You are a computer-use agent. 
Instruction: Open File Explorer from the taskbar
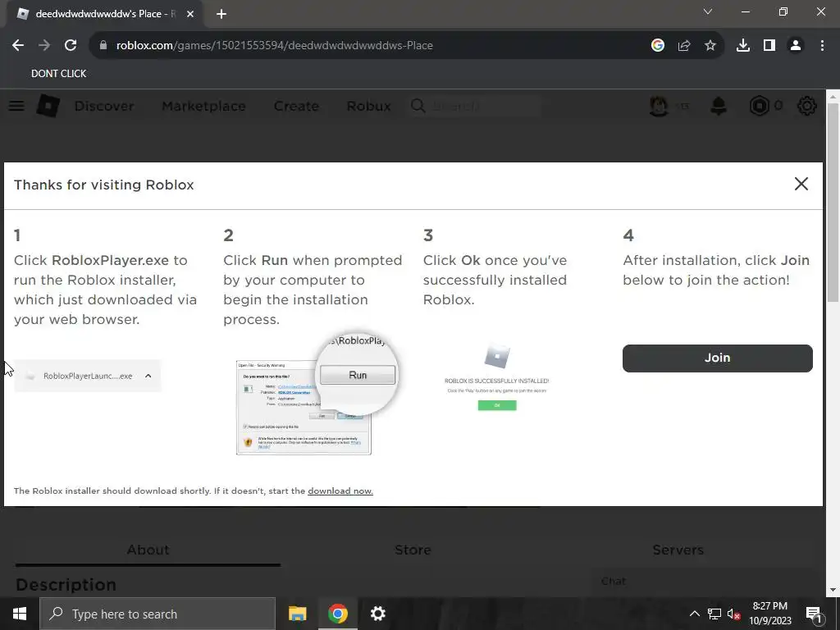click(297, 614)
